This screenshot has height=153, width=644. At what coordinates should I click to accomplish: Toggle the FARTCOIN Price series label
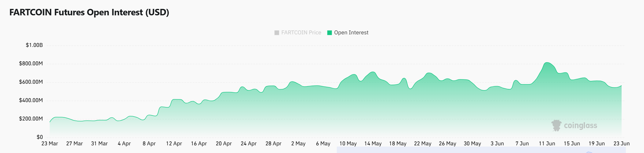pyautogui.click(x=301, y=33)
